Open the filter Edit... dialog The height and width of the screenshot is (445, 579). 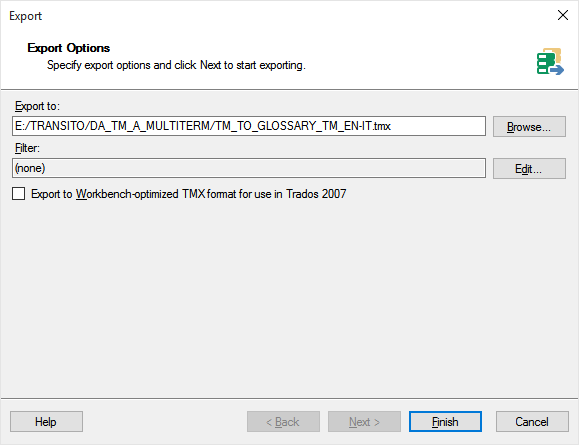click(x=529, y=169)
